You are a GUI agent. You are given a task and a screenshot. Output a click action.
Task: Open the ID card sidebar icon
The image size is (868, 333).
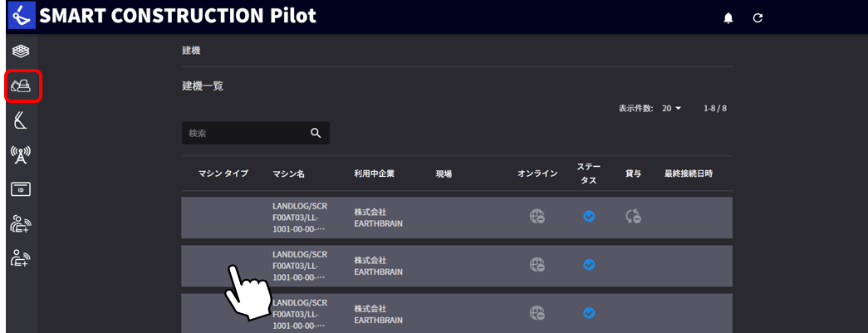click(21, 189)
